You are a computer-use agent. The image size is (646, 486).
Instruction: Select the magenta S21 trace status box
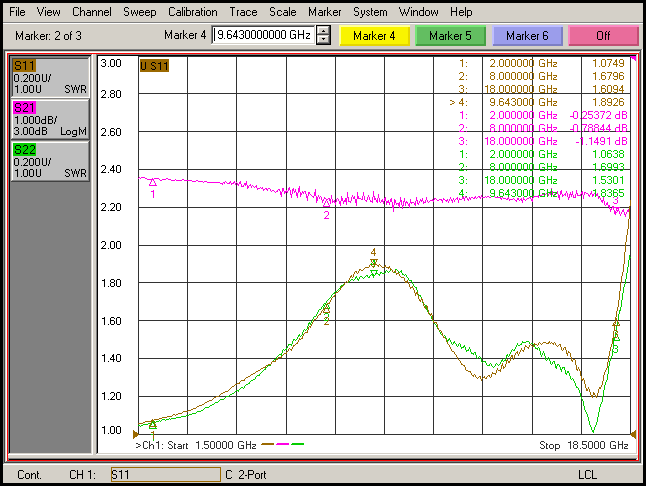50,119
